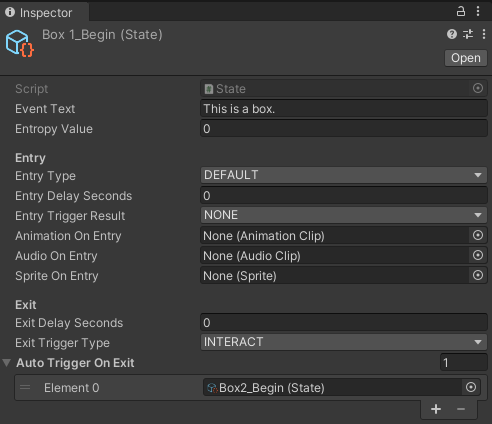This screenshot has height=424, width=492.
Task: Click the Entropy Value field
Action: [x=344, y=129]
